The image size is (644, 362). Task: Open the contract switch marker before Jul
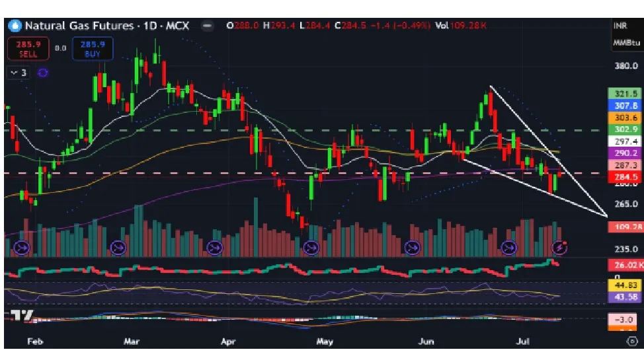pos(509,248)
